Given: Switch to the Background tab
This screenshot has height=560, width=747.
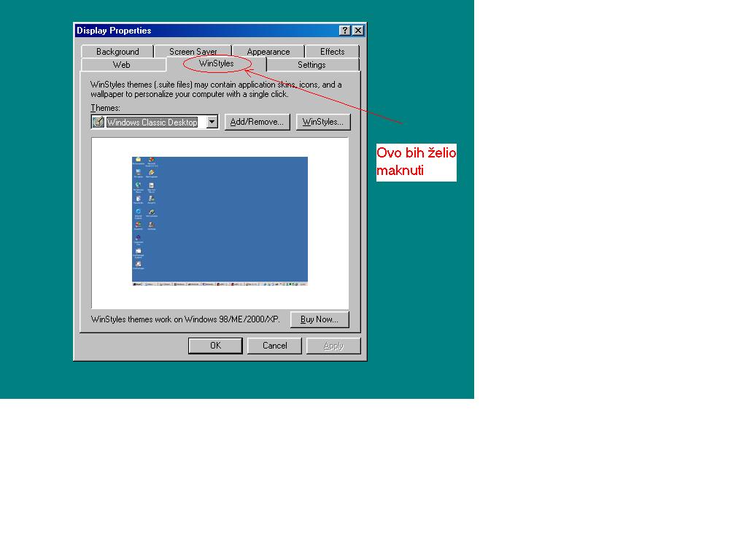Looking at the screenshot, I should click(x=117, y=52).
